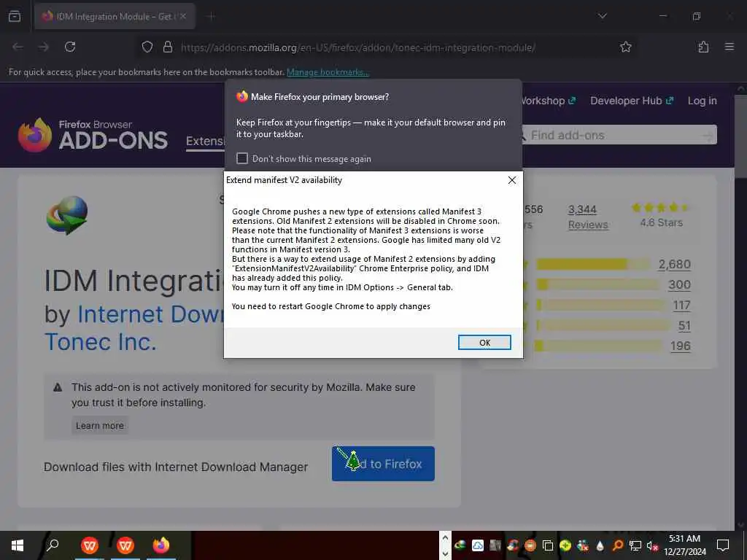Show the 2,680 five-star reviews
The image size is (747, 560).
(674, 264)
